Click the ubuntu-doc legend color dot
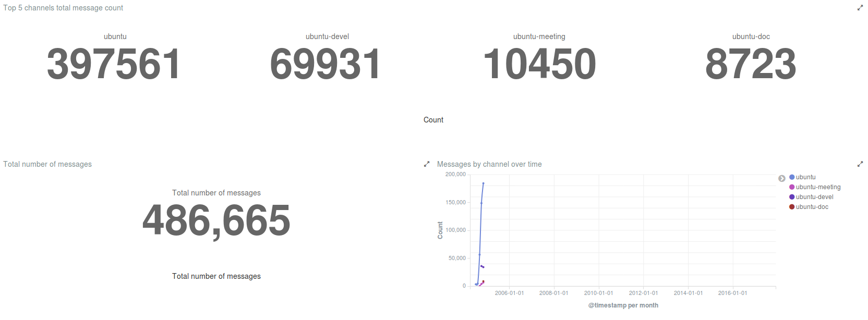Screen dimensions: 868x320 (792, 207)
